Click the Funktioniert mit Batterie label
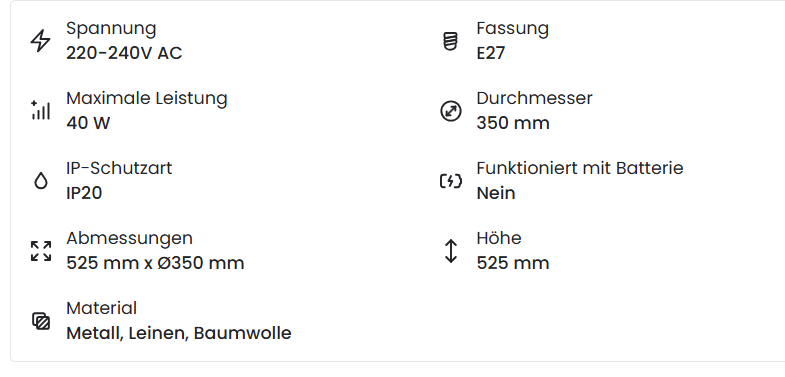Image resolution: width=785 pixels, height=377 pixels. tap(580, 168)
